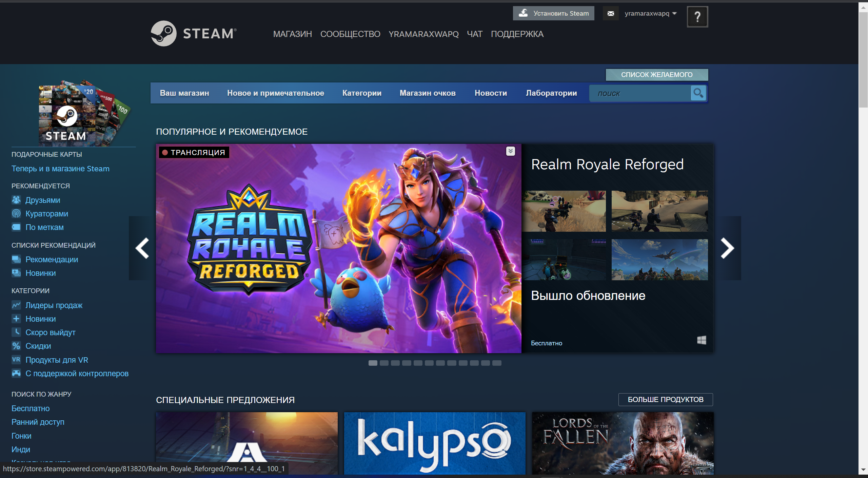Click БОЛЬШЕ ПРОДУКТОВ button
868x478 pixels.
pos(666,400)
